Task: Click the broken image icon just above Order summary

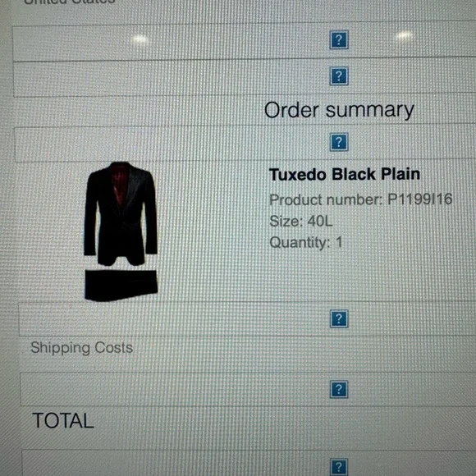Action: (x=339, y=76)
